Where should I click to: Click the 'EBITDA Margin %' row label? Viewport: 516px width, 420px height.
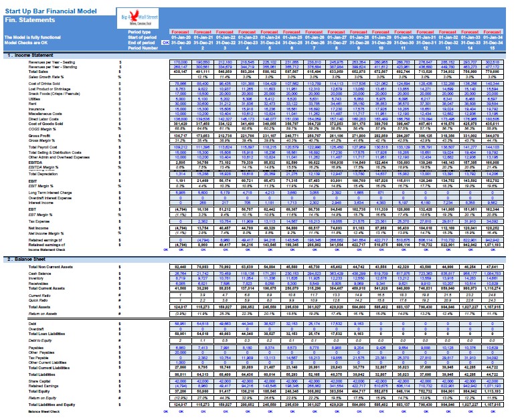(x=43, y=167)
